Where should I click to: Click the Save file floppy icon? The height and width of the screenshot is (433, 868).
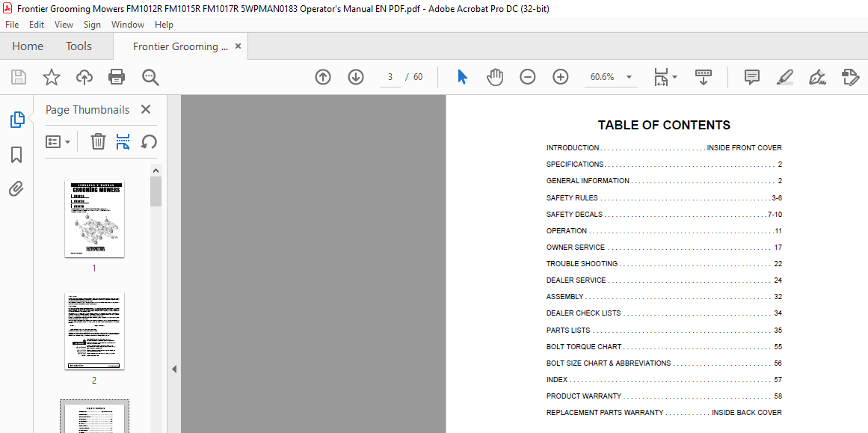pyautogui.click(x=18, y=77)
